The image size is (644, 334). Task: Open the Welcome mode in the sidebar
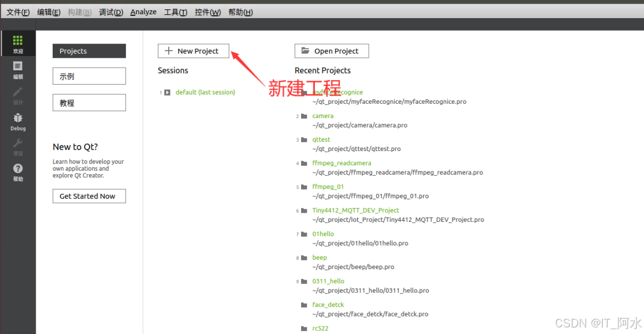tap(18, 44)
